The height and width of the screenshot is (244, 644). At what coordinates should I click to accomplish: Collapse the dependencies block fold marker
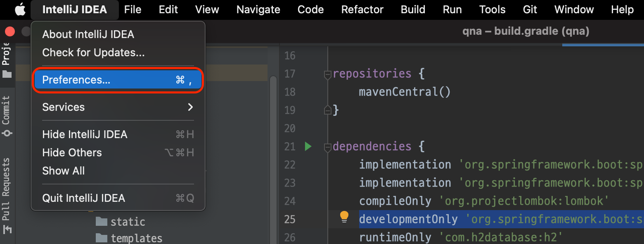pos(328,147)
